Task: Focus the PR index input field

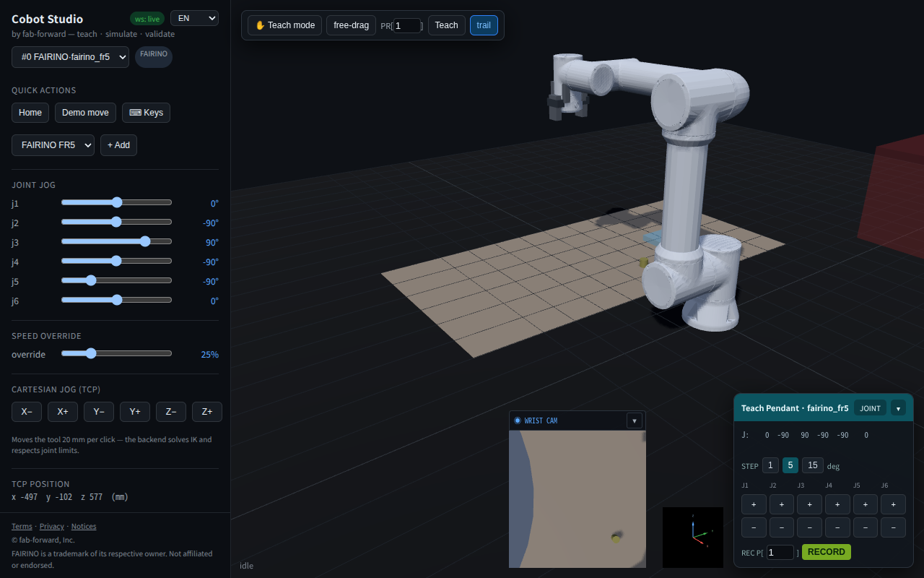Action: (407, 25)
